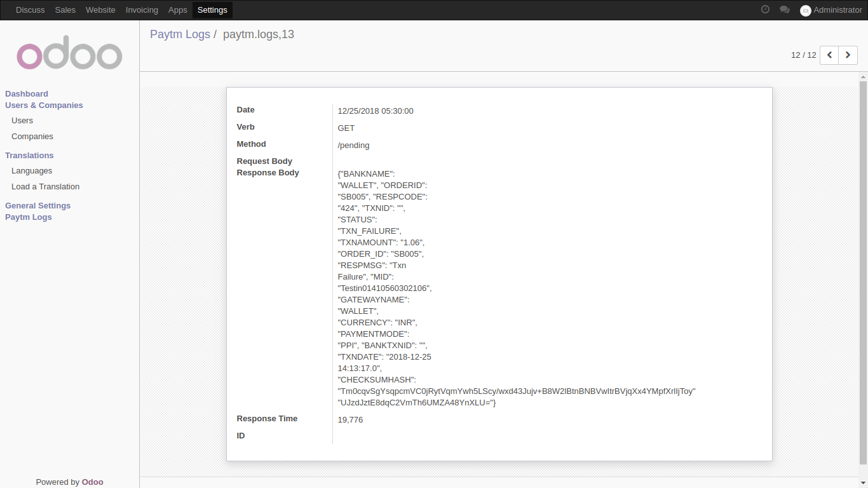Open the Apps menu

[x=177, y=10]
